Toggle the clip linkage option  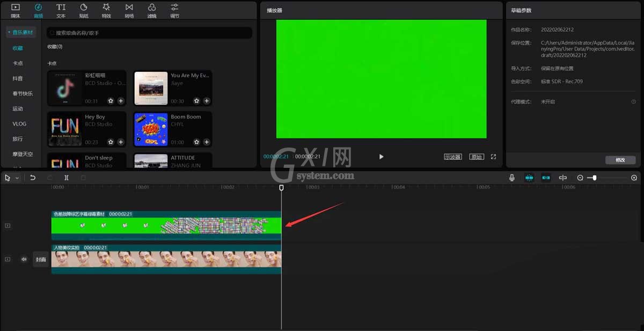(546, 178)
